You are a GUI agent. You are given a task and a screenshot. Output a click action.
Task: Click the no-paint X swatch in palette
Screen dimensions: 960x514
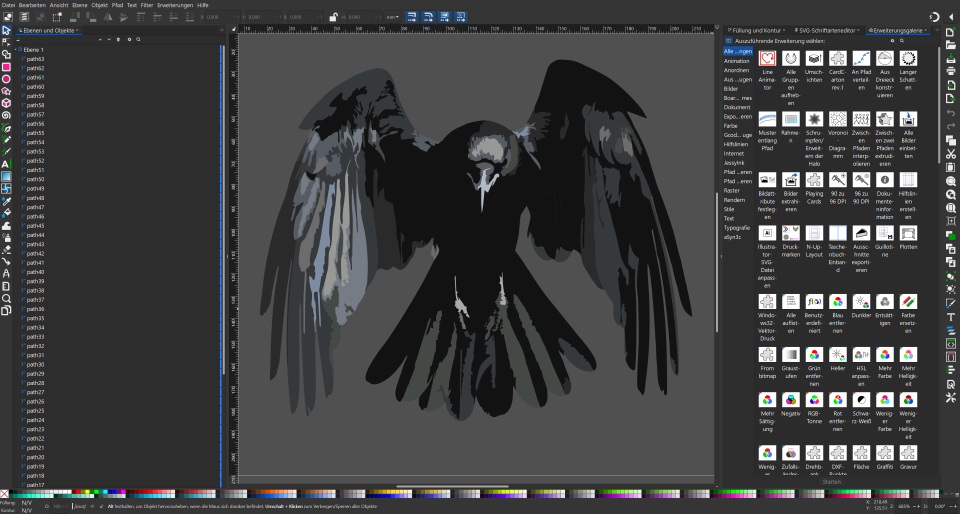[x=5, y=493]
